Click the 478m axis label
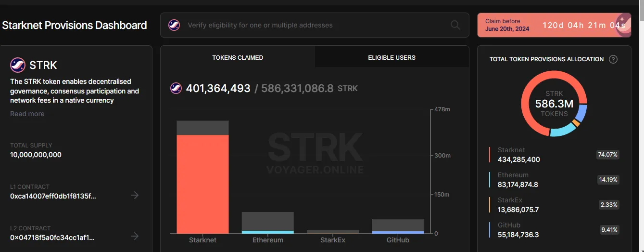644x252 pixels. (x=442, y=110)
